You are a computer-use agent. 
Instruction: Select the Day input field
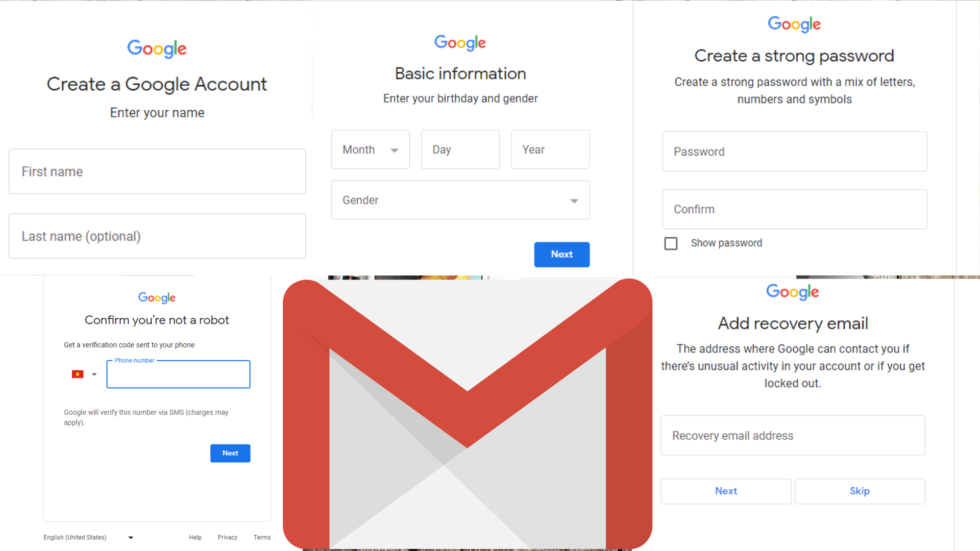461,149
